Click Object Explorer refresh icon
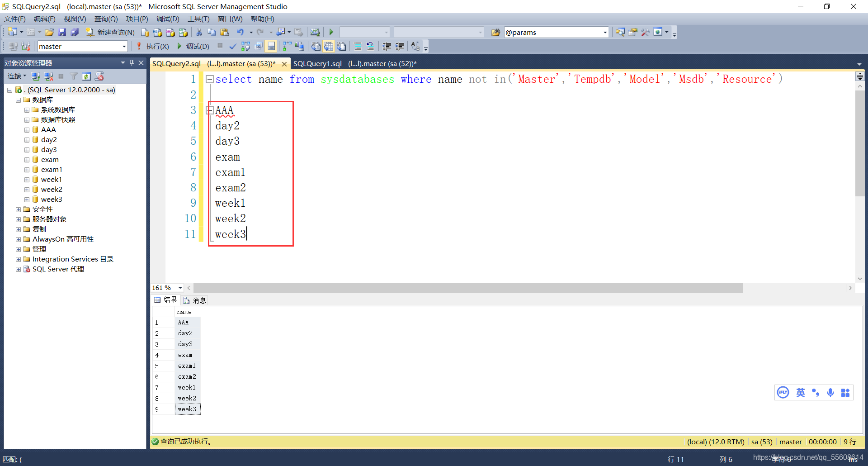This screenshot has width=868, height=466. (x=86, y=76)
